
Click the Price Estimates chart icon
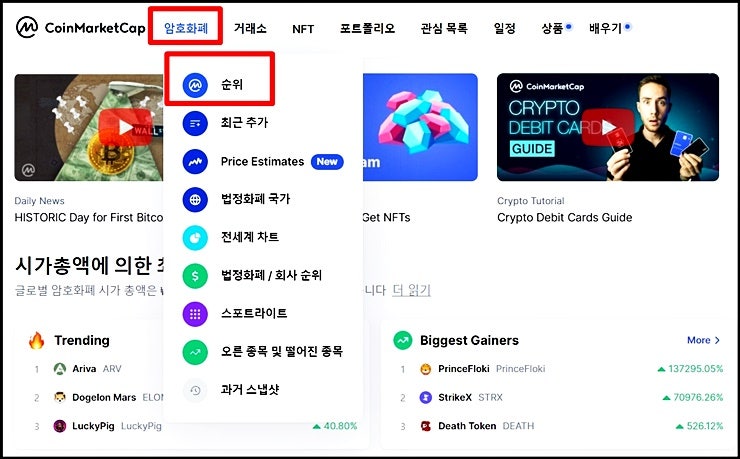click(x=195, y=161)
